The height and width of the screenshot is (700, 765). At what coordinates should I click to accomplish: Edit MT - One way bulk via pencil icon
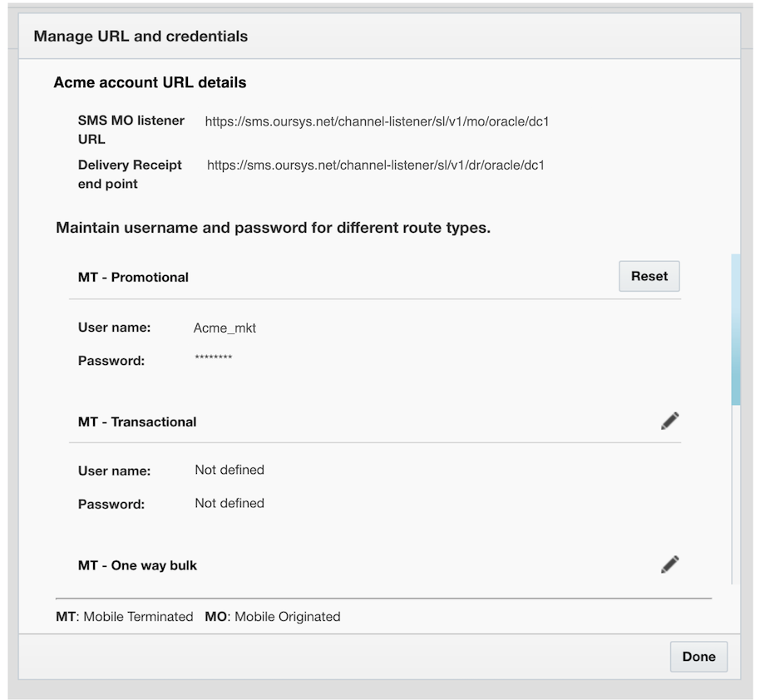tap(669, 564)
